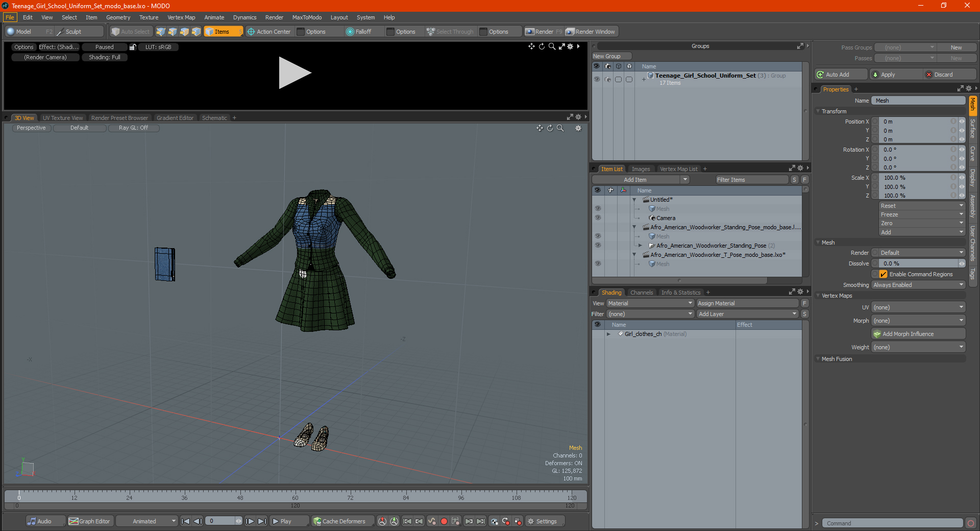Click the red record keyframe button
Viewport: 980px width, 531px height.
point(444,521)
